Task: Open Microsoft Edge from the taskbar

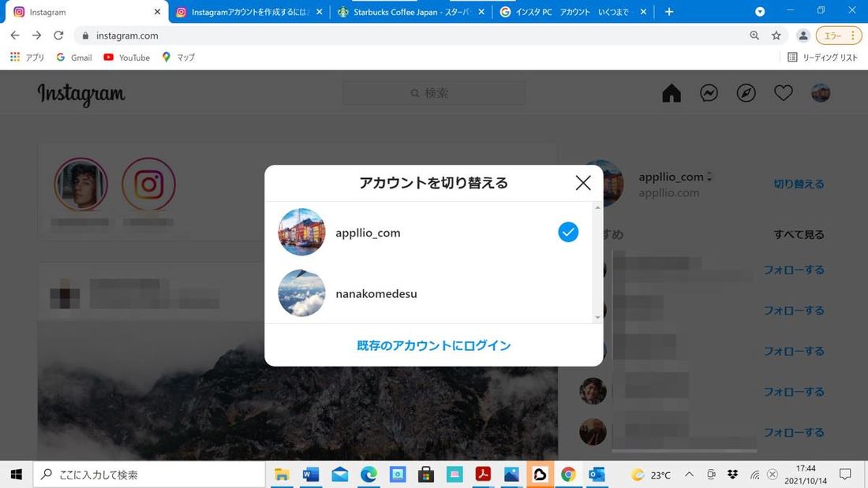Action: (369, 474)
